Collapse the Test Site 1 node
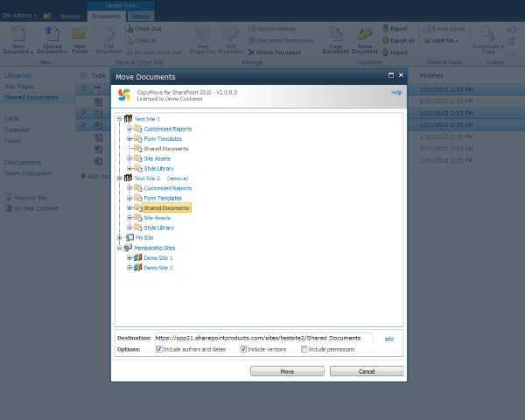Screen dimensions: 525x420 tap(119, 119)
